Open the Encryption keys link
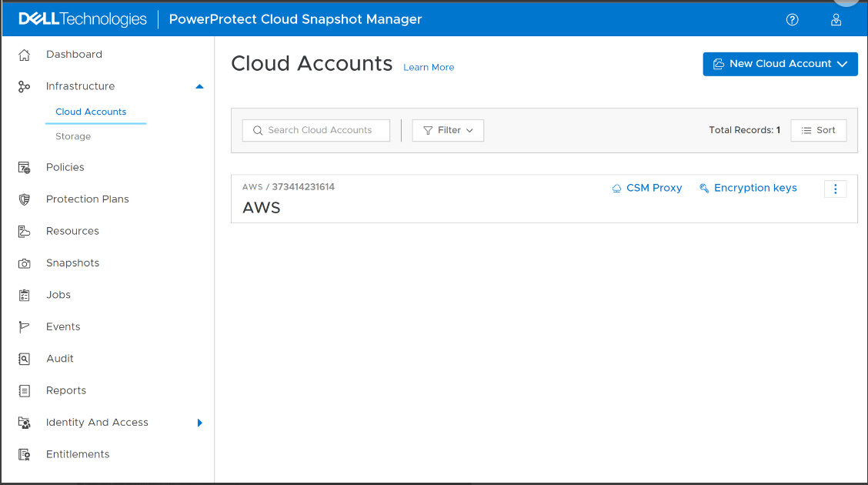This screenshot has height=485, width=868. [755, 189]
